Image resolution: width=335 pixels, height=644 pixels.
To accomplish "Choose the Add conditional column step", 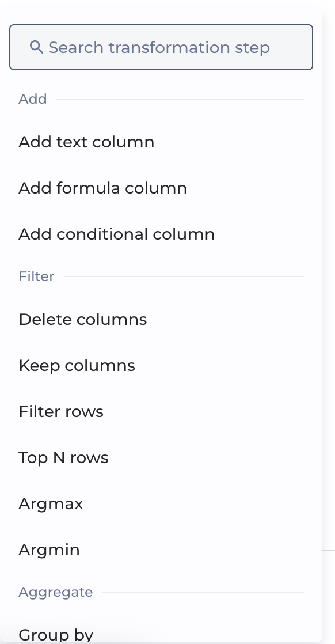I will 117,234.
